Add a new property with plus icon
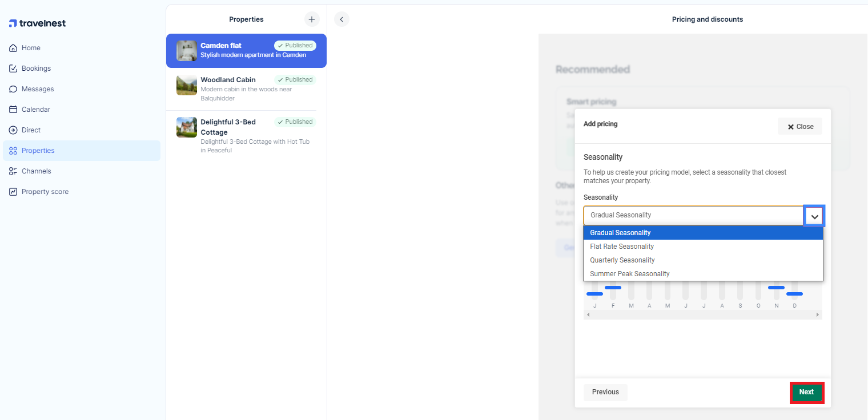 click(x=312, y=19)
